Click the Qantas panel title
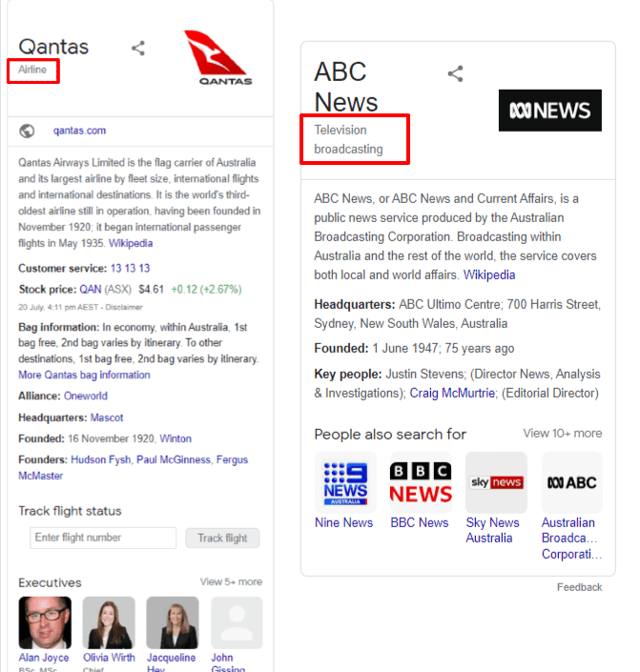 click(x=53, y=47)
